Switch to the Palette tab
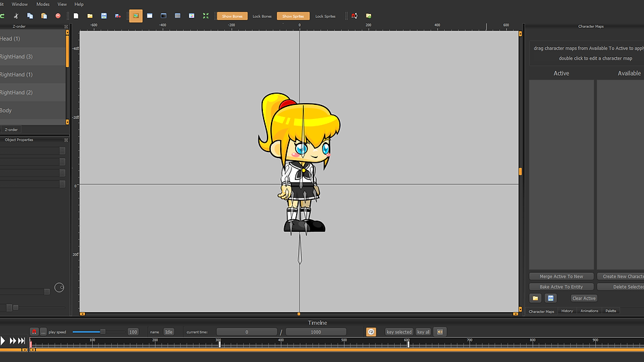Viewport: 644px width, 362px height. [x=611, y=311]
